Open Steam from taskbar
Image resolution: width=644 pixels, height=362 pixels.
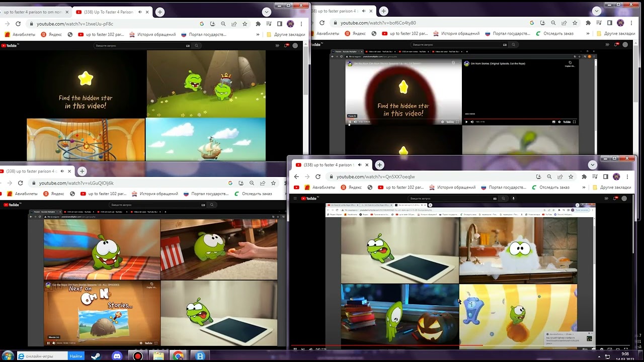96,356
